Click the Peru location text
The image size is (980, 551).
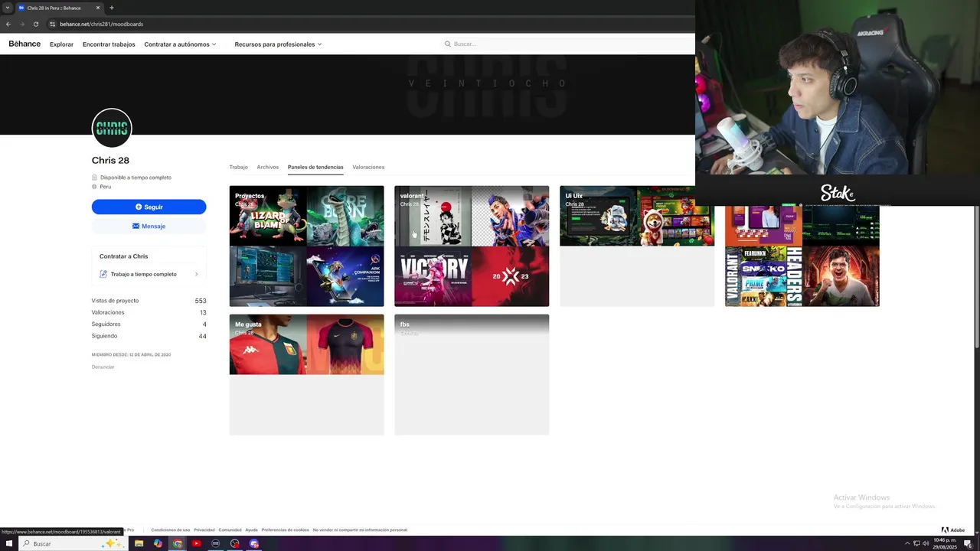click(106, 187)
